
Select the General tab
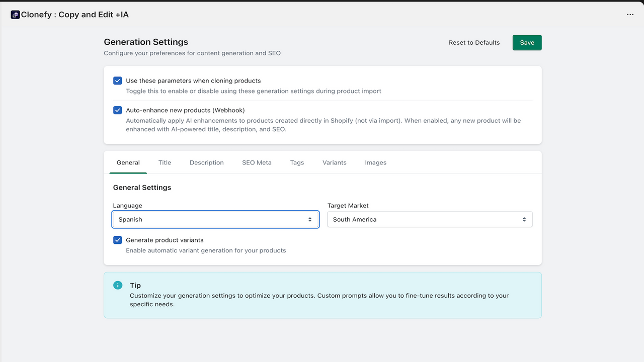(x=128, y=162)
